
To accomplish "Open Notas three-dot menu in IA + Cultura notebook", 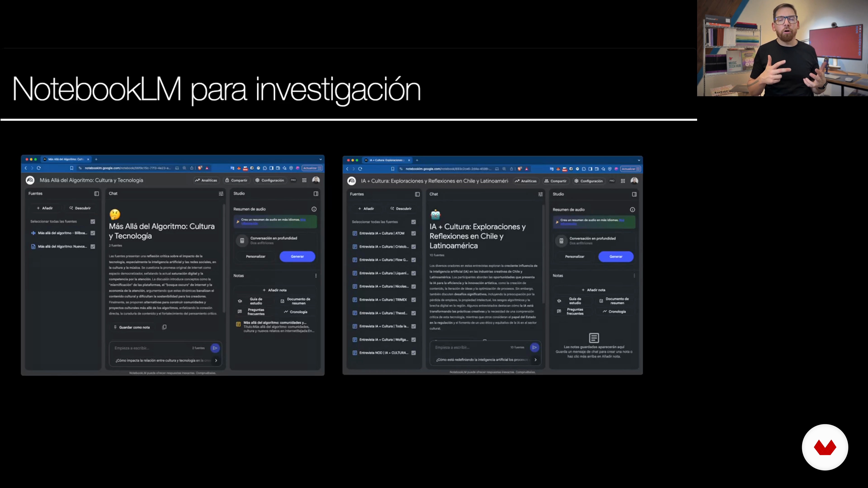I will click(634, 276).
